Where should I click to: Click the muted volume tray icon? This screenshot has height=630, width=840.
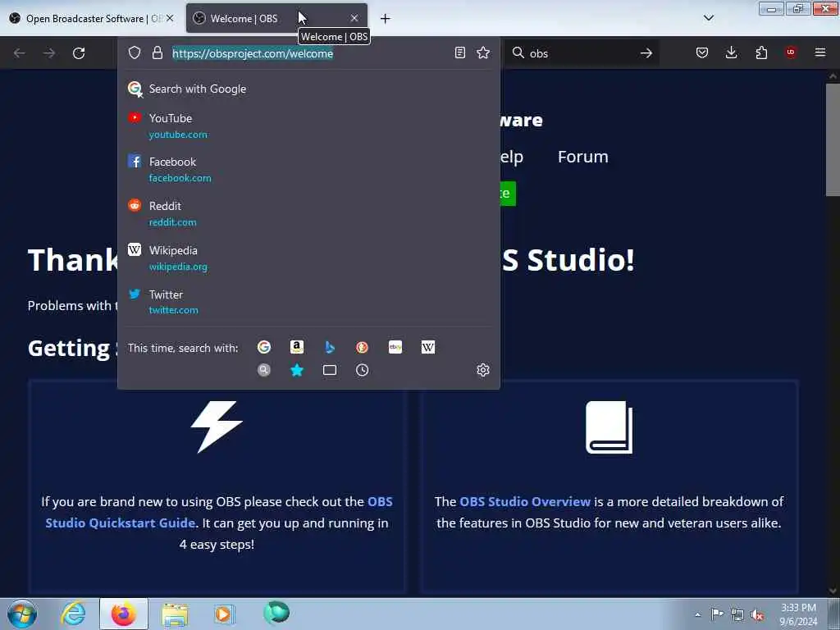coord(756,615)
